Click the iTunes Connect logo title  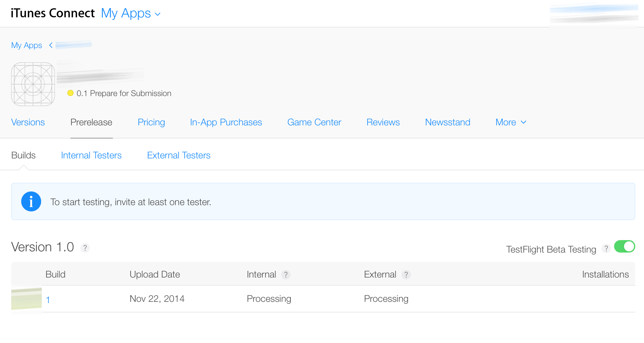(53, 13)
